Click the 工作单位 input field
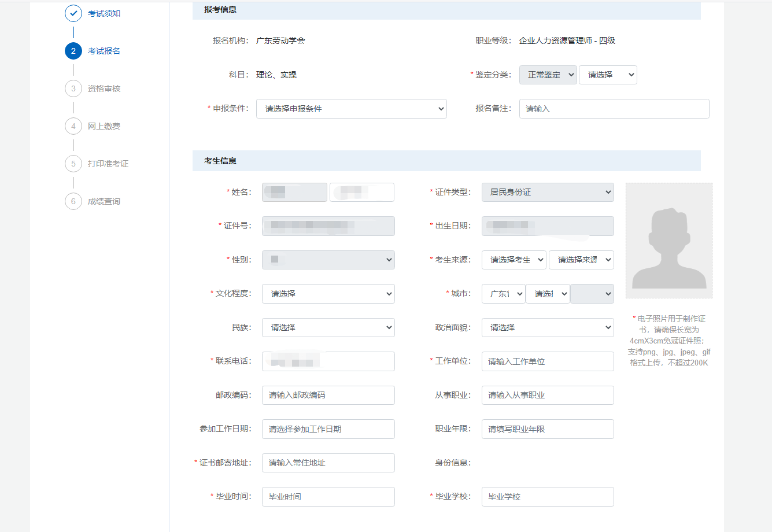 [x=548, y=361]
